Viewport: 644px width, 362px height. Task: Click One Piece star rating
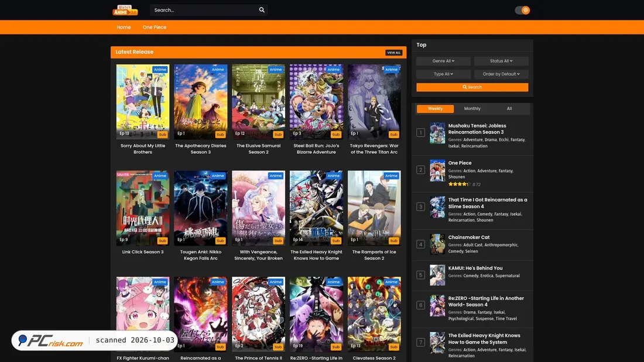(x=460, y=184)
